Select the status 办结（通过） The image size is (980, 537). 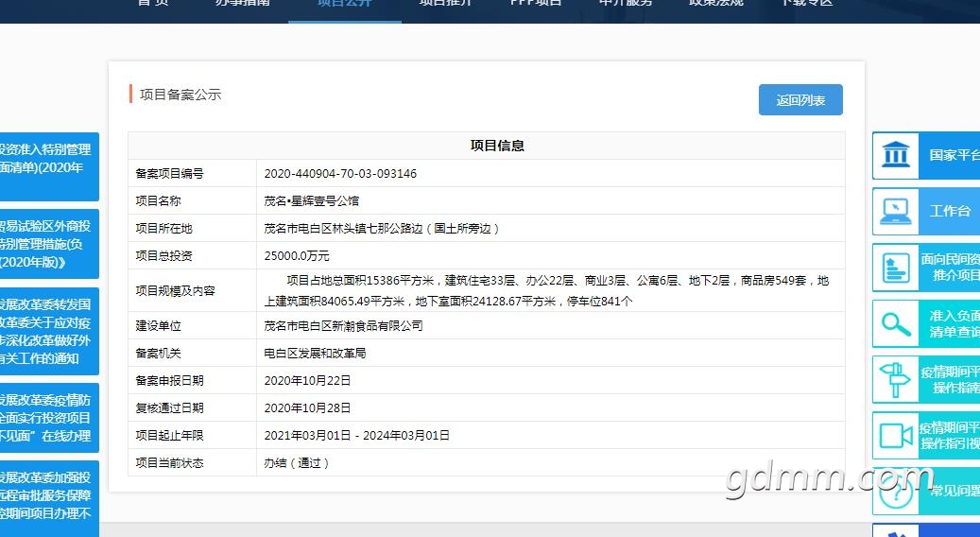point(297,463)
